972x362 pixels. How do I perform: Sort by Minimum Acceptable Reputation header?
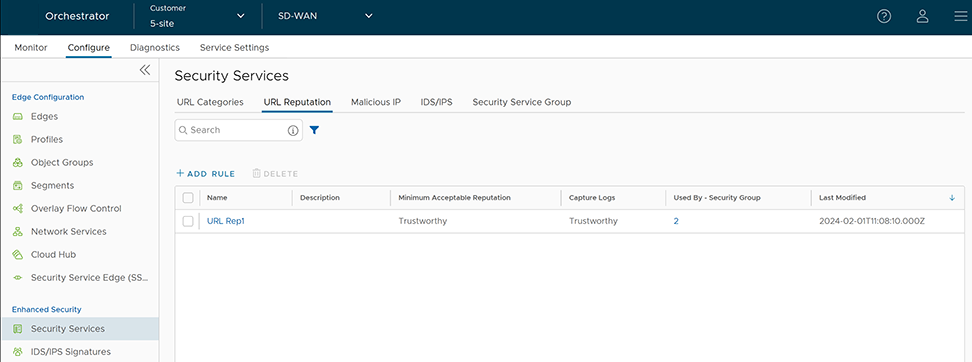coord(454,198)
